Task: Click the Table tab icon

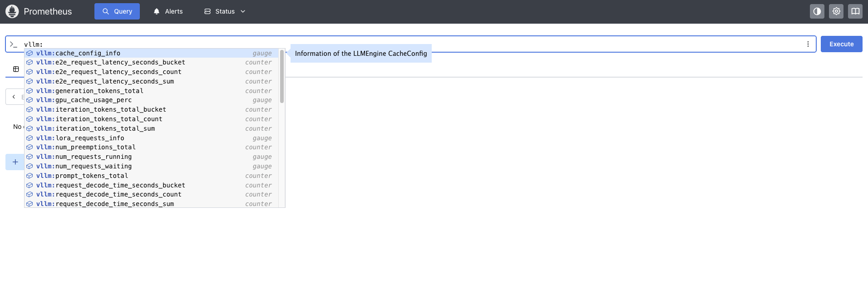Action: (16, 69)
